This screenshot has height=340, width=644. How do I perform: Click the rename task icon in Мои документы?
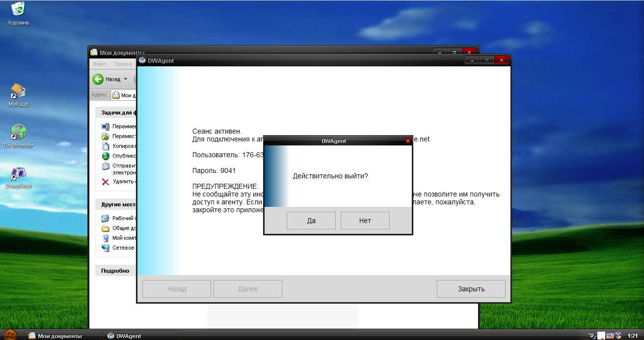tap(105, 126)
